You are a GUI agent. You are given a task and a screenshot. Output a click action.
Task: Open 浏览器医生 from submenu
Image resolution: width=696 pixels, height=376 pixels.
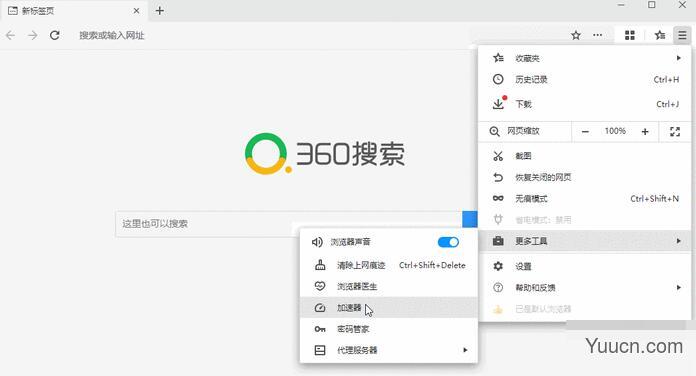389,286
